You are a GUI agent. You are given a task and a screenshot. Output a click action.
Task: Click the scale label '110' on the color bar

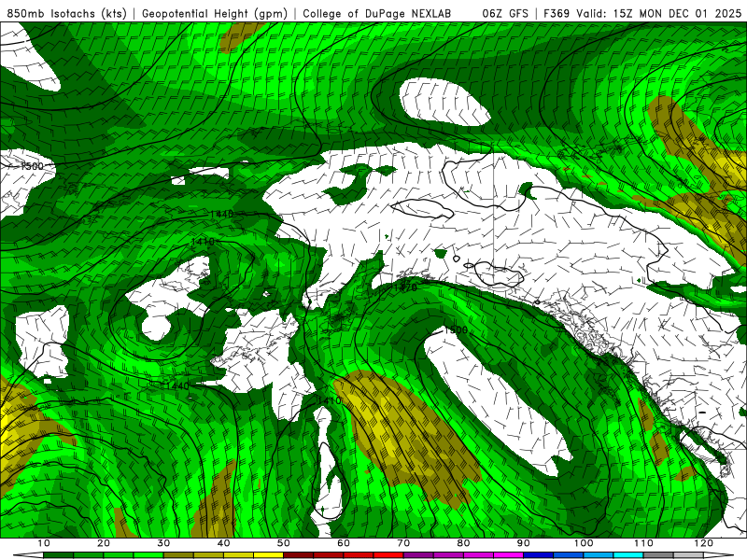click(643, 543)
